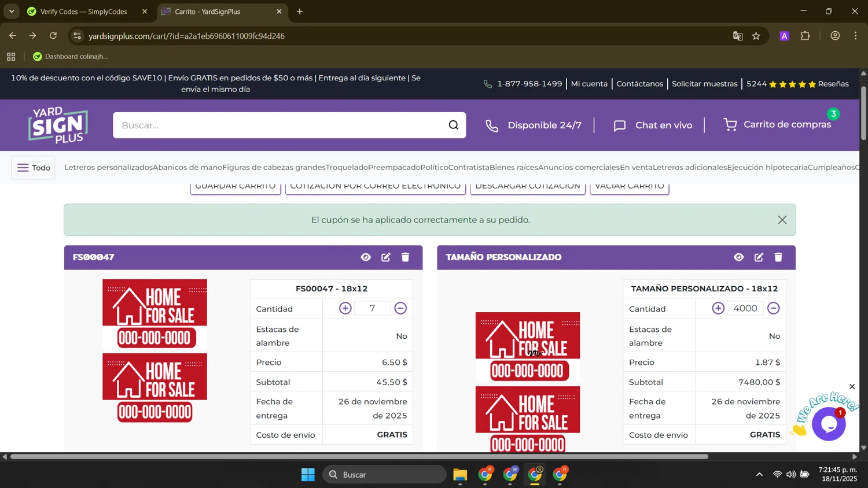868x488 pixels.
Task: Open Chrome three-dot menu
Action: coord(855,36)
